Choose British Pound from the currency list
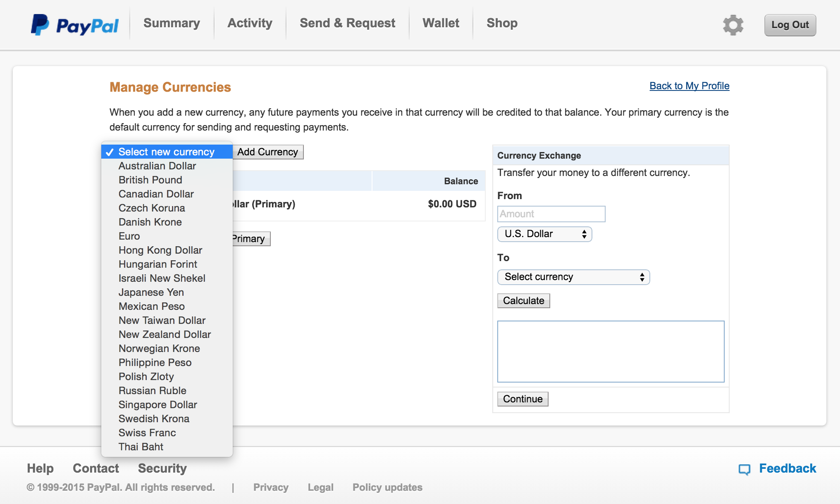840x504 pixels. pos(150,180)
